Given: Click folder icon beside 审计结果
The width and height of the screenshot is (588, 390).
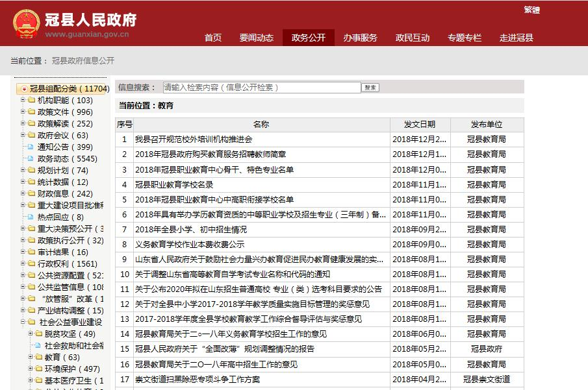Looking at the screenshot, I should point(31,252).
